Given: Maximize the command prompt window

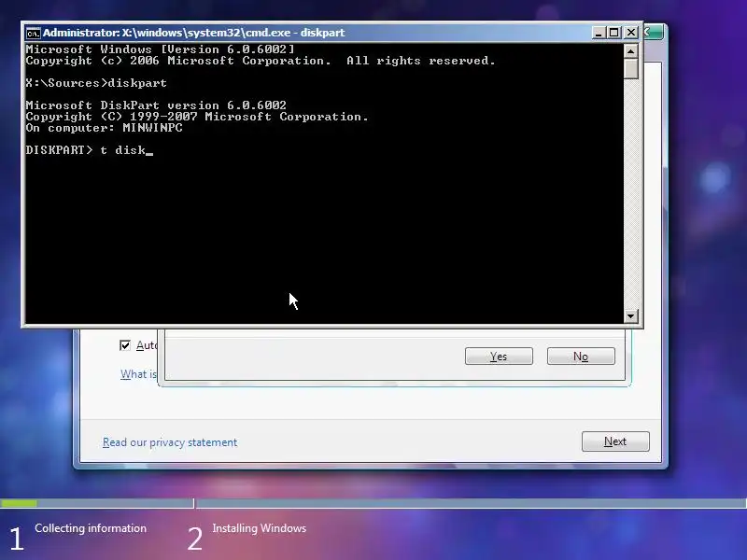Looking at the screenshot, I should tap(614, 33).
